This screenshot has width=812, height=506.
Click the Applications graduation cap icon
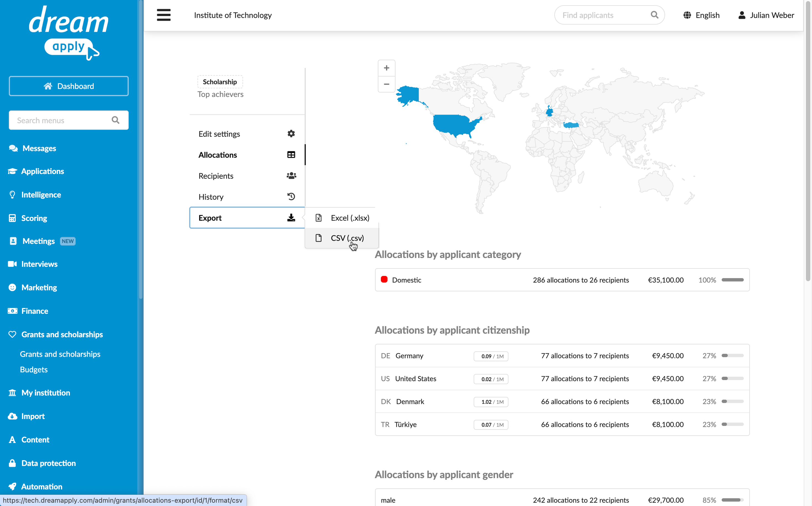(12, 171)
